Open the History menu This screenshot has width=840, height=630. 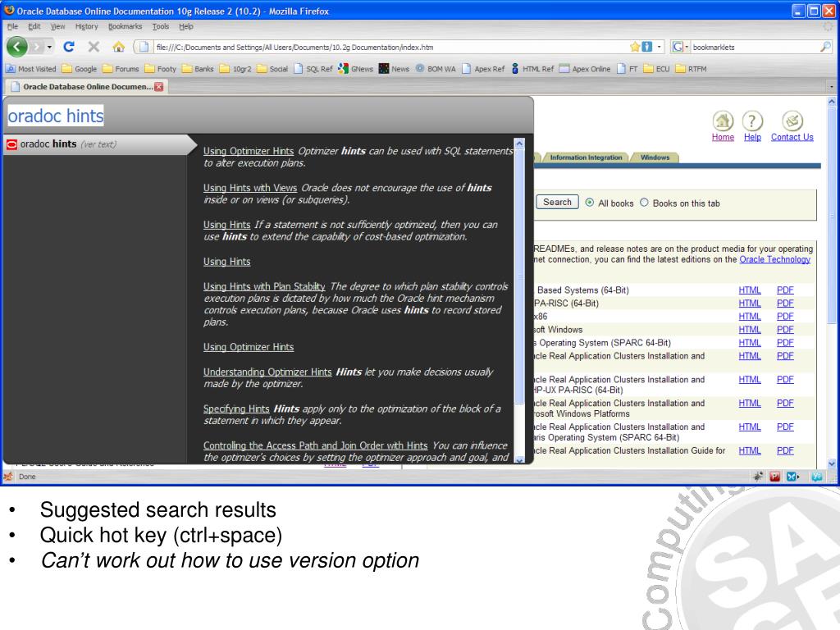click(x=86, y=26)
